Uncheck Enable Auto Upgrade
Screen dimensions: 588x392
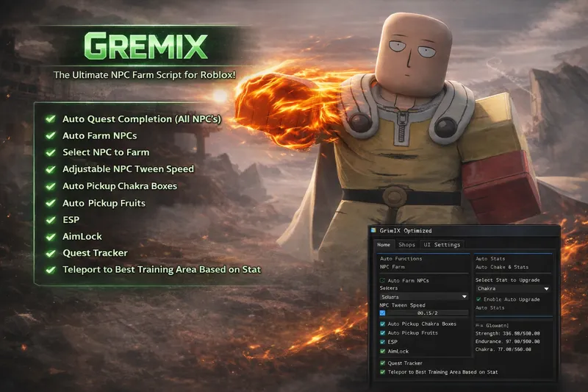tap(478, 299)
